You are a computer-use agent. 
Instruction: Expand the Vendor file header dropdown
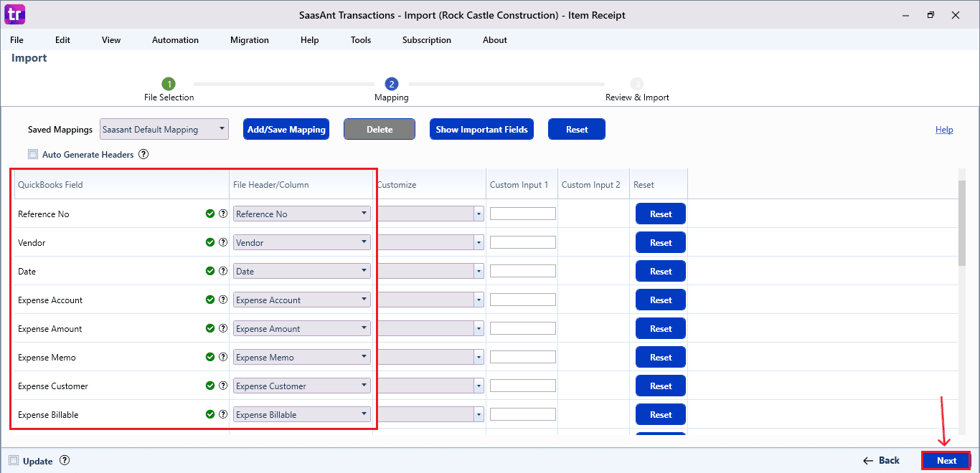tap(302, 242)
